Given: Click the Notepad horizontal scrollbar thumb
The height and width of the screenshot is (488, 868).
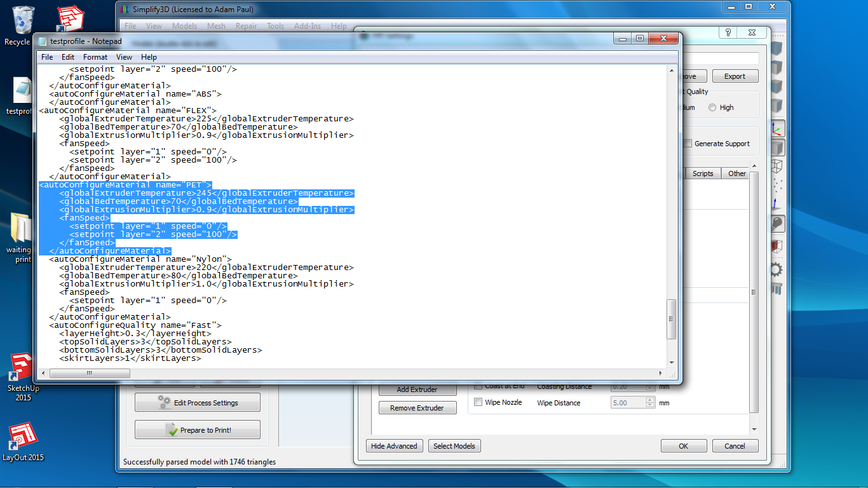Looking at the screenshot, I should coord(90,373).
